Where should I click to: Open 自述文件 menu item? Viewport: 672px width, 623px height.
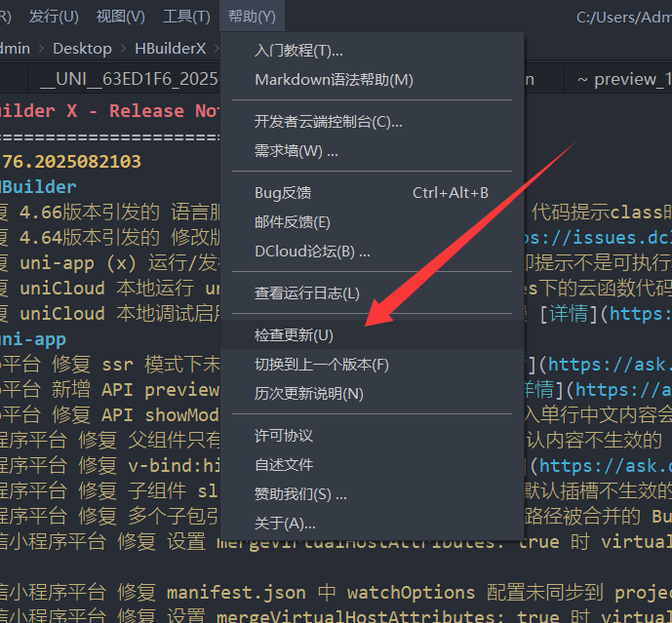pos(372,464)
